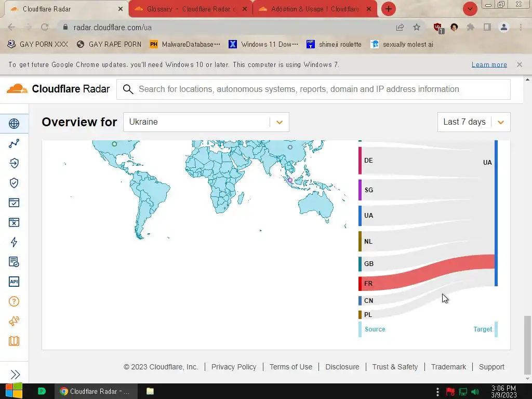
Task: Open the Privacy Policy footer link
Action: pos(234,367)
